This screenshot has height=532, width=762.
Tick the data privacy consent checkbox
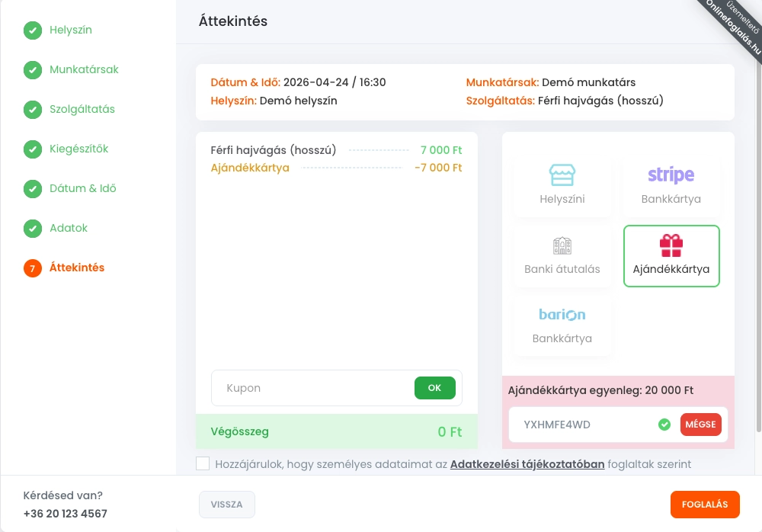203,463
